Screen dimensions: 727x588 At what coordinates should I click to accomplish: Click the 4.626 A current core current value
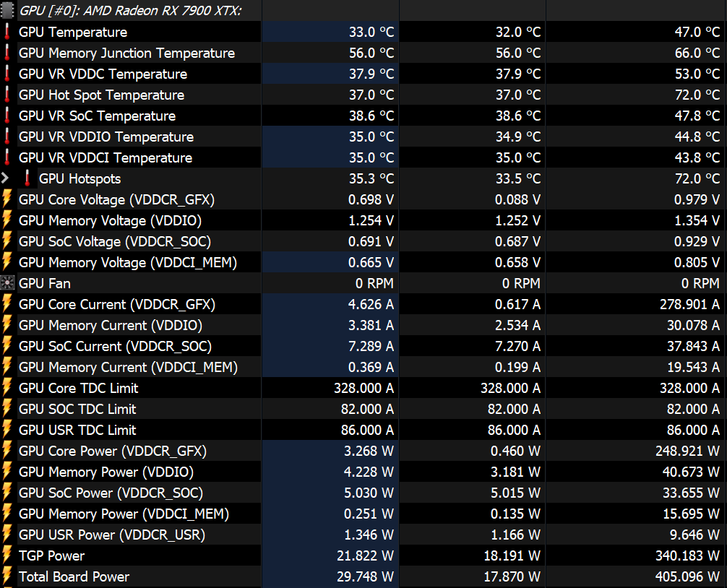[x=371, y=304]
